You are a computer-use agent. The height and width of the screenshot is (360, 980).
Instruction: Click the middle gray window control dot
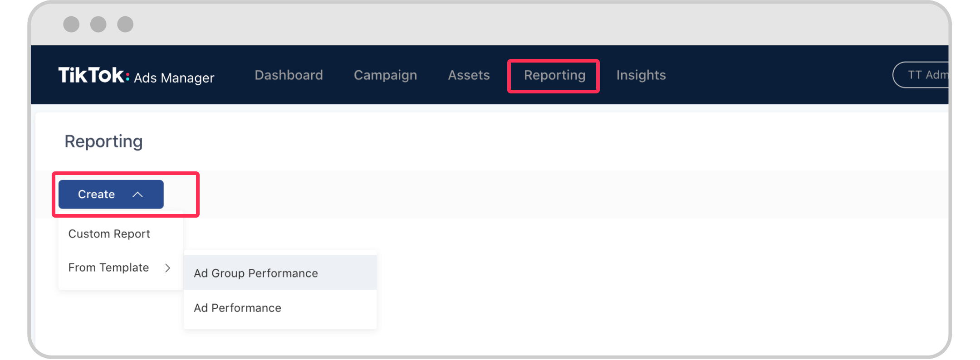98,24
